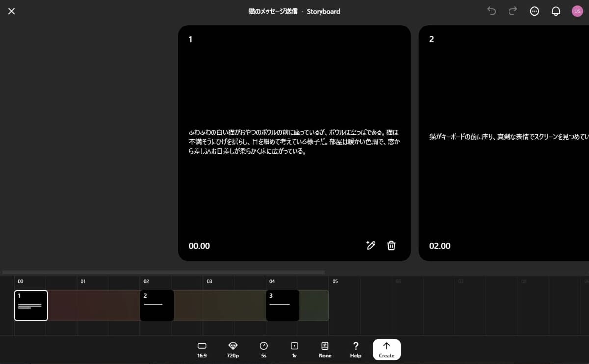Image resolution: width=589 pixels, height=364 pixels.
Task: Open the ellipsis more-options menu
Action: tap(534, 11)
